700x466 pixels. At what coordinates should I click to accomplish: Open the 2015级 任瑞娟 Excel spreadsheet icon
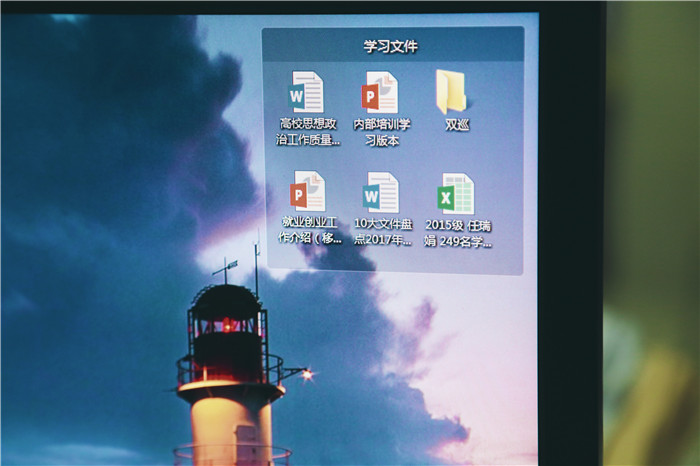click(456, 193)
